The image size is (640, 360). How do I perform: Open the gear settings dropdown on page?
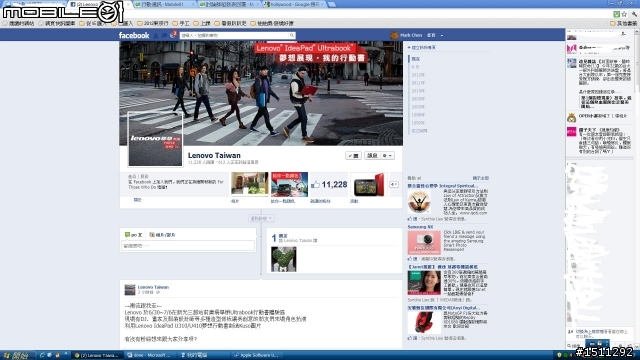tap(387, 156)
